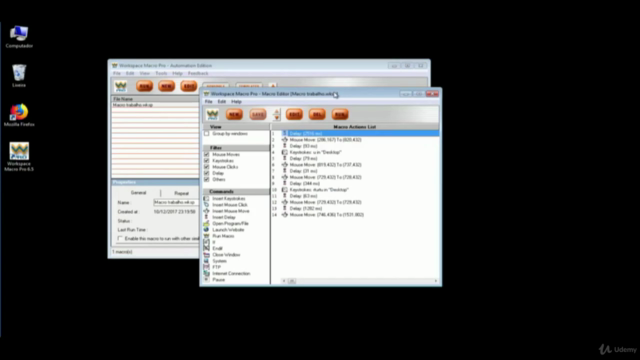
Task: Choose the Close Window command
Action: 226,255
